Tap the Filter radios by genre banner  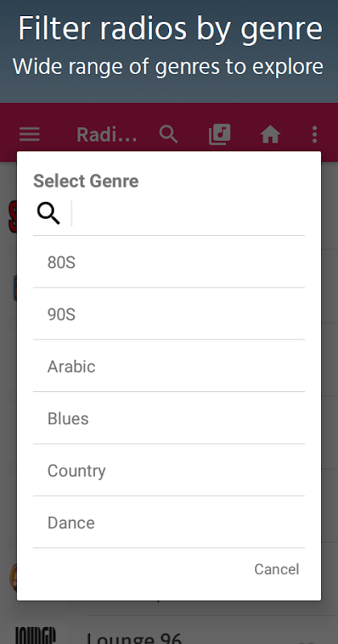tap(170, 29)
